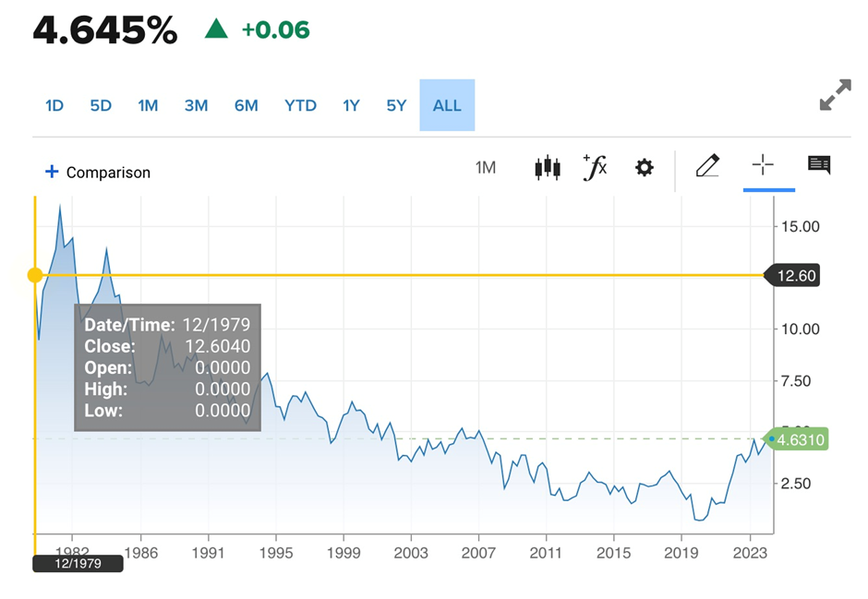Choose the 1Y time range

(351, 105)
